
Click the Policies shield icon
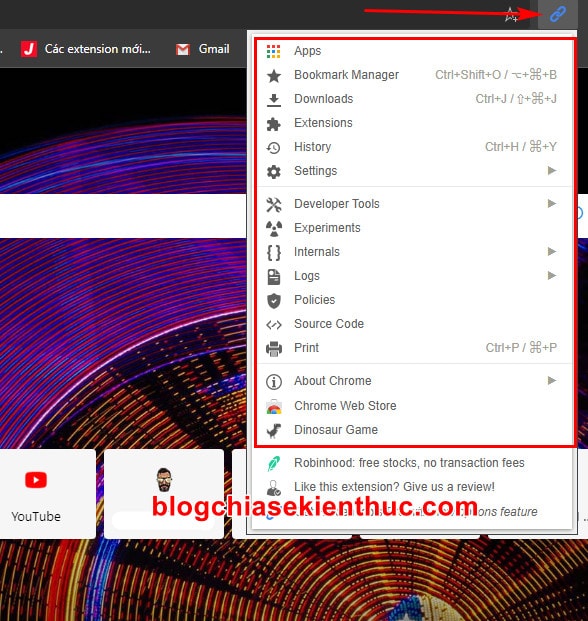click(274, 301)
